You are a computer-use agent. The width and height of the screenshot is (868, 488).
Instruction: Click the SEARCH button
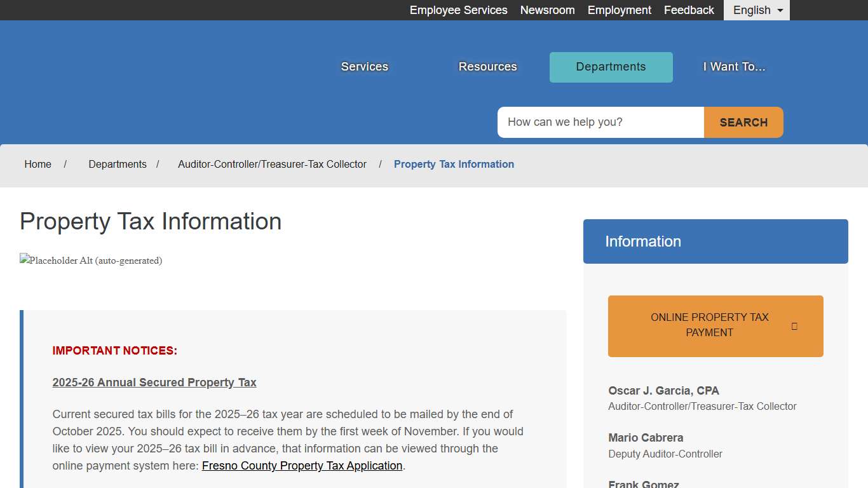(743, 122)
